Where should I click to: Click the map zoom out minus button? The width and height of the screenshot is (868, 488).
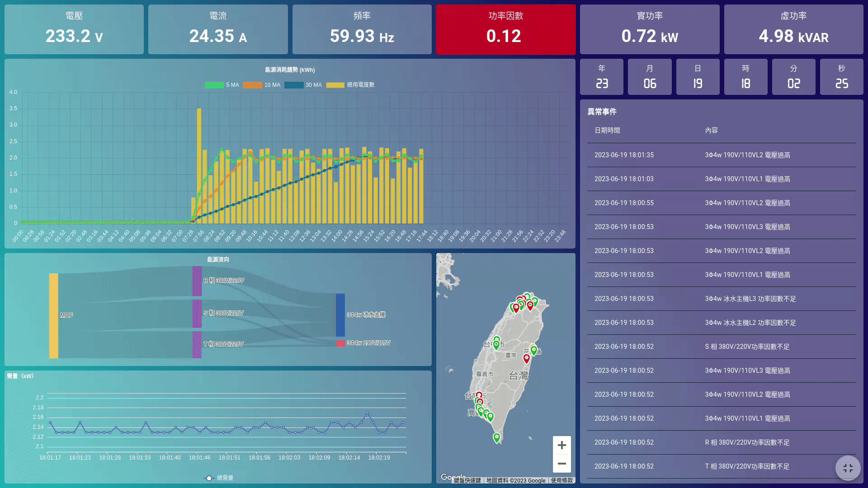561,464
